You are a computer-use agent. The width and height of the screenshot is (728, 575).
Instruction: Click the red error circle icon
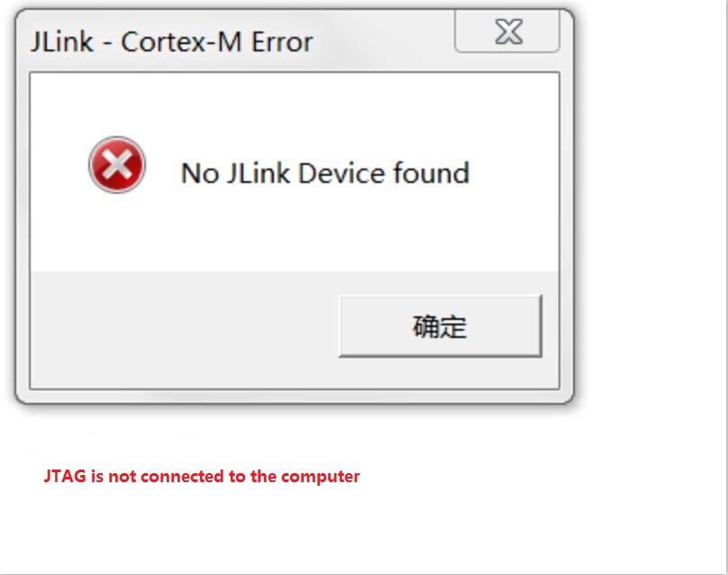[117, 165]
